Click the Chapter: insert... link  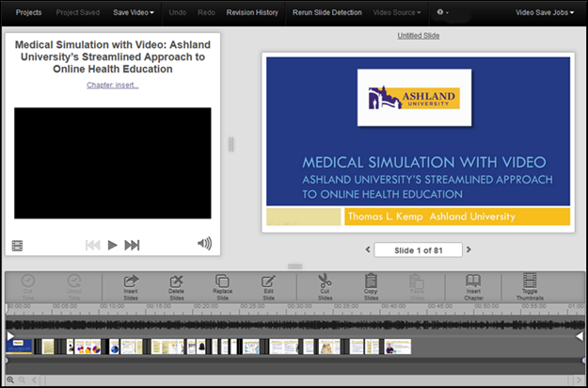click(113, 85)
